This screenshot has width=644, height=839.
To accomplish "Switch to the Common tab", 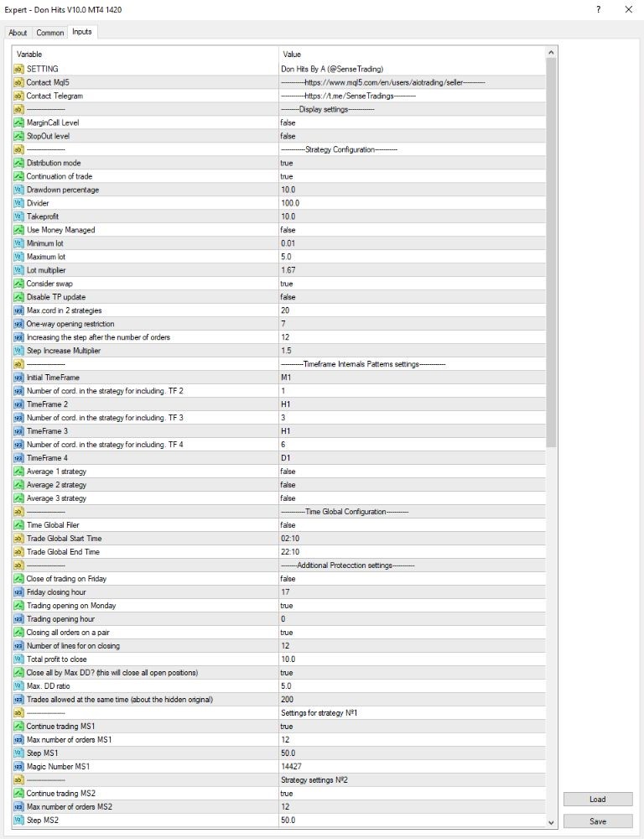I will (50, 33).
